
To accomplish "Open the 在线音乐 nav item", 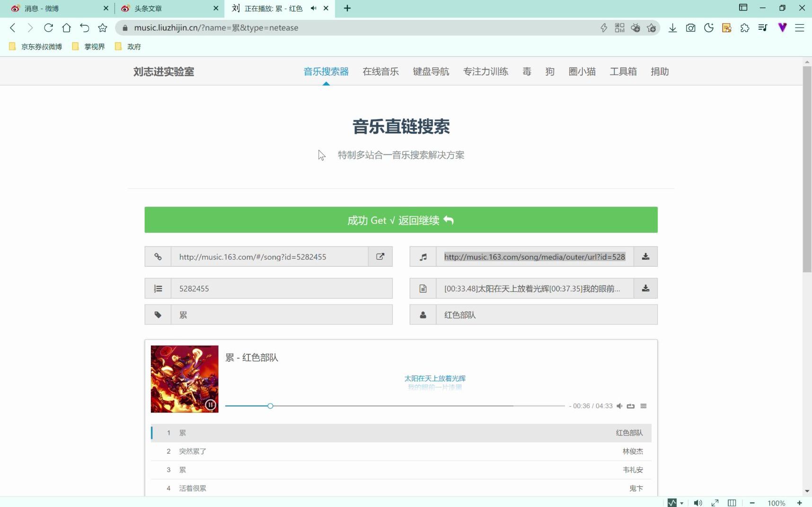I will coord(380,71).
